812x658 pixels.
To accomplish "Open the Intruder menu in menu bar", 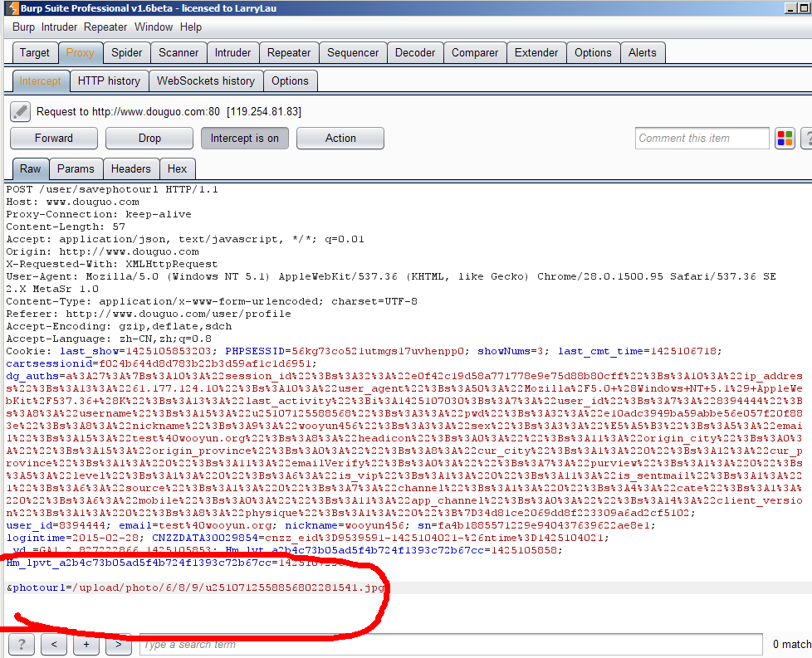I will [59, 27].
